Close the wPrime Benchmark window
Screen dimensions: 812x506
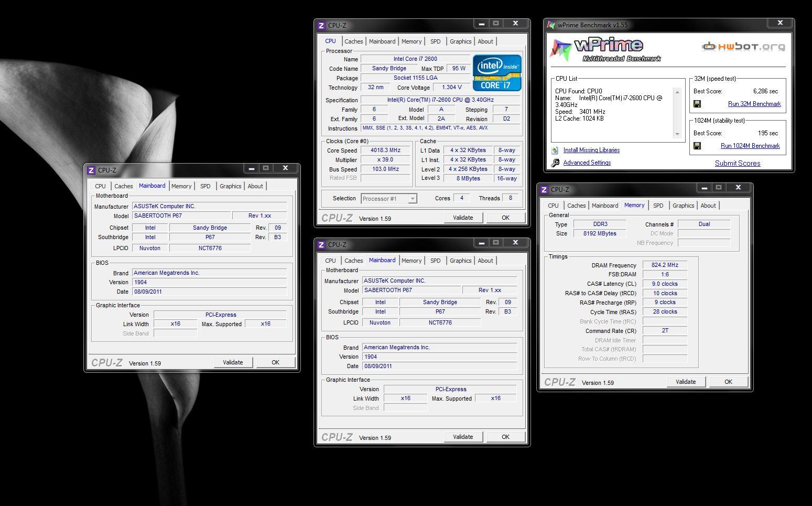pos(780,23)
